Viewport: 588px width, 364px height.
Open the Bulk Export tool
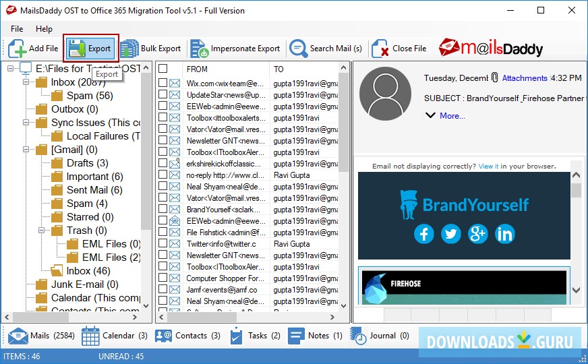click(150, 49)
